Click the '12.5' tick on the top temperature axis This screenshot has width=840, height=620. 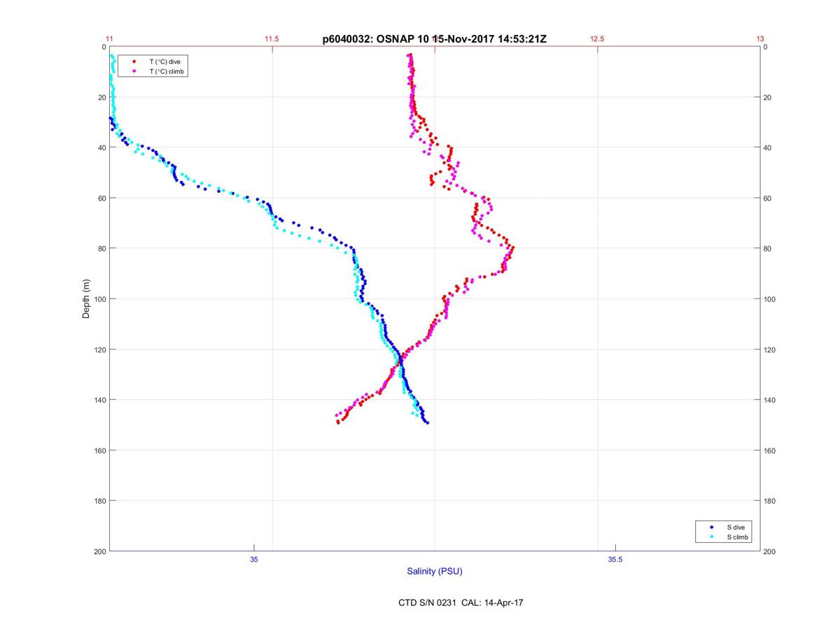click(x=597, y=39)
